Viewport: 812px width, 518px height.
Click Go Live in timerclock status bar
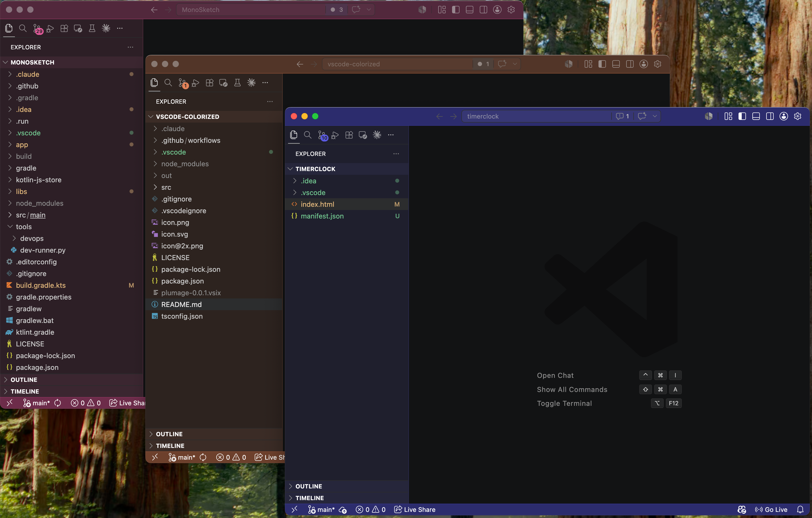771,509
